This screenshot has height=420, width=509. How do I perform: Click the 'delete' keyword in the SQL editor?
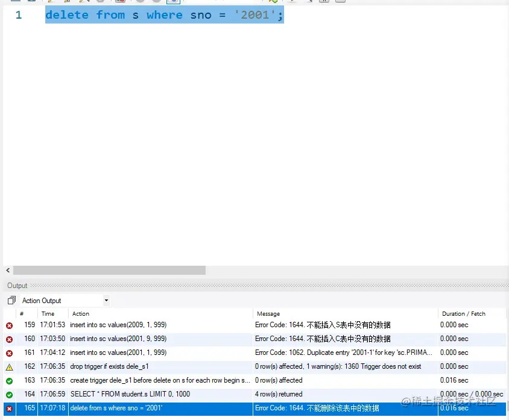coord(67,15)
